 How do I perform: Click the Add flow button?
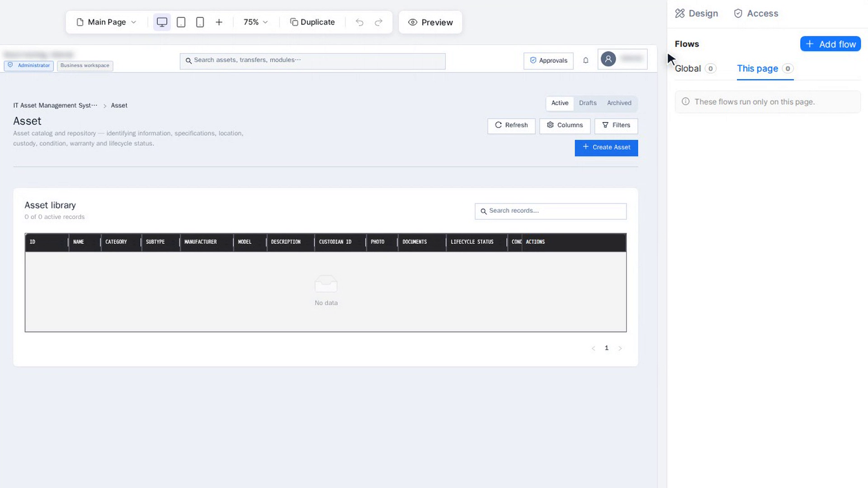pyautogui.click(x=830, y=44)
